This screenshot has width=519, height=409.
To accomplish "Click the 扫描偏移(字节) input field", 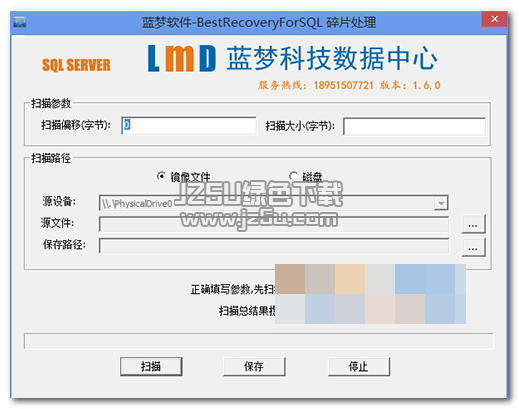I will click(189, 125).
